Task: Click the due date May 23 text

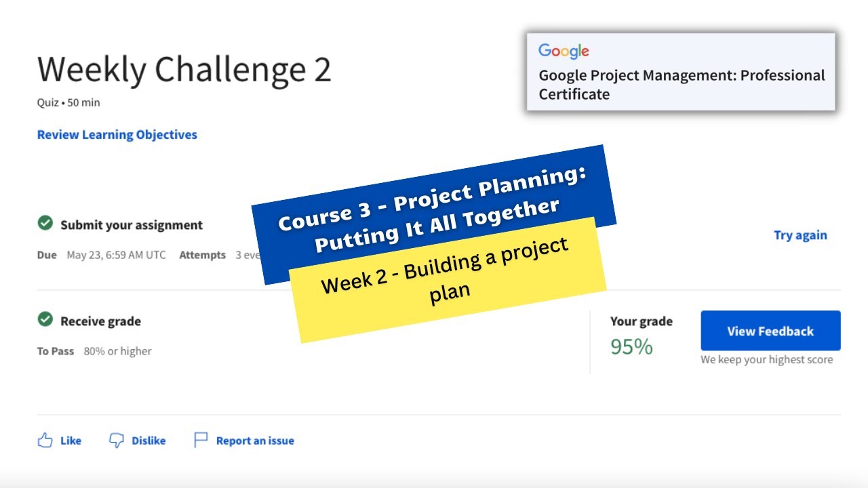Action: click(116, 256)
